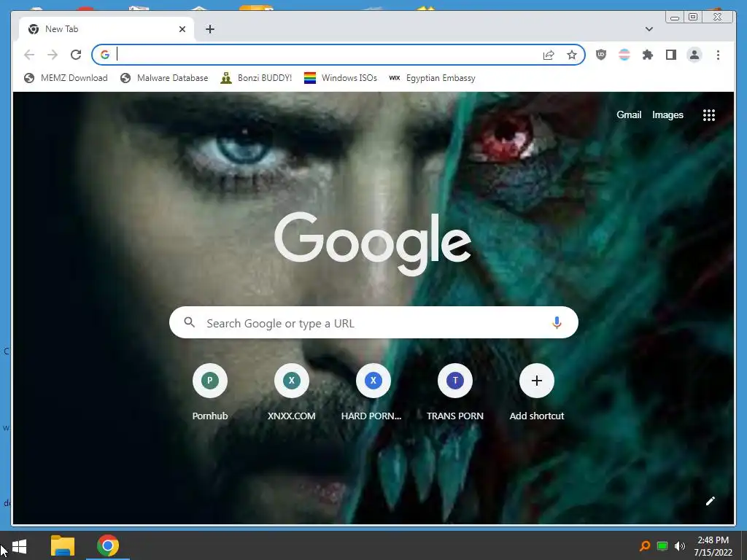Add a new tab with plus button
747x560 pixels.
pos(210,29)
